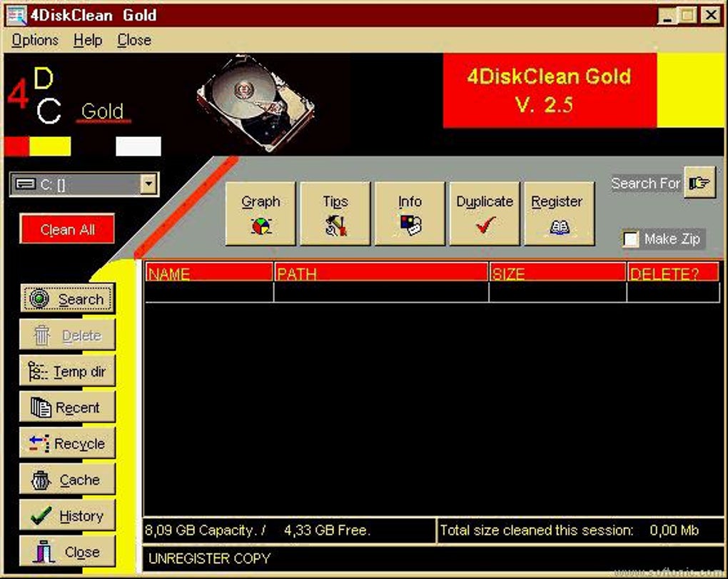The width and height of the screenshot is (728, 579).
Task: Clean the Temp dir
Action: [68, 371]
